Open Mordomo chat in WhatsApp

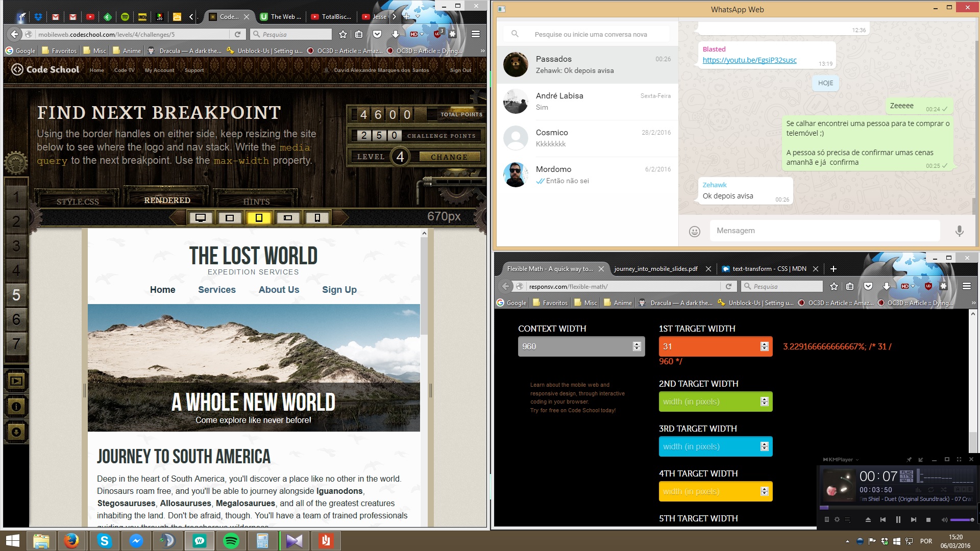[587, 175]
